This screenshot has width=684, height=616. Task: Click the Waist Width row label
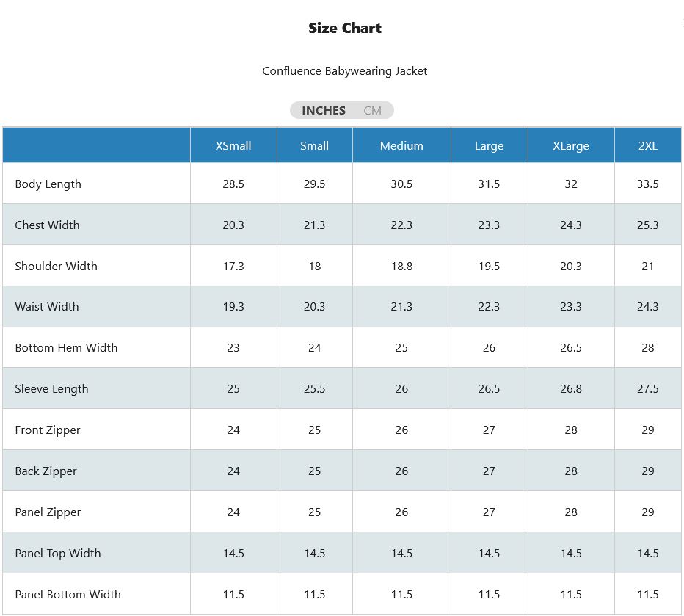tap(46, 306)
